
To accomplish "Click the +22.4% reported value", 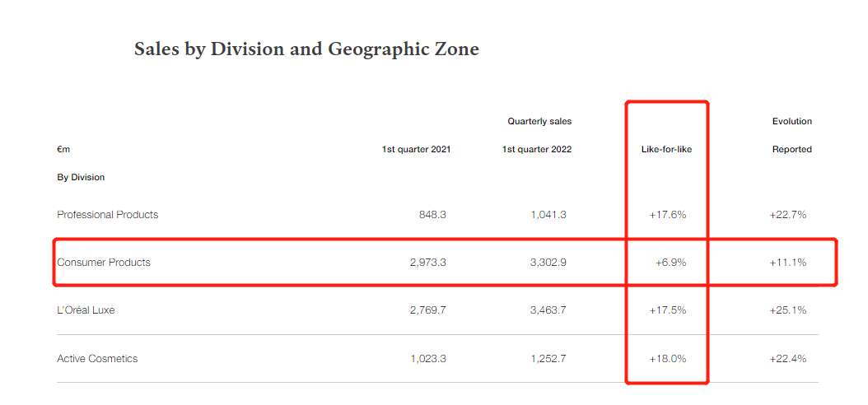I will click(x=788, y=359).
